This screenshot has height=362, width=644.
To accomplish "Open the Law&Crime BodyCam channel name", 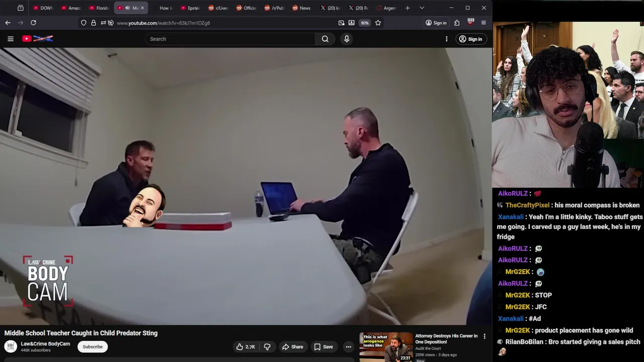I will pos(45,344).
